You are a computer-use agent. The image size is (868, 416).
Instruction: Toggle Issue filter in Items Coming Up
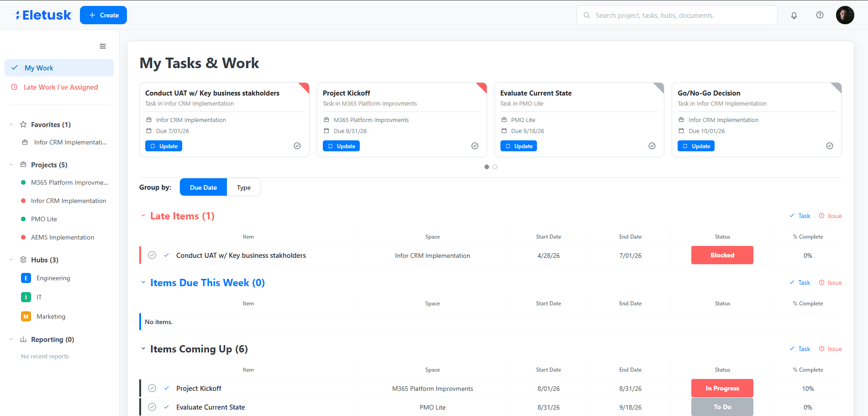(x=831, y=349)
